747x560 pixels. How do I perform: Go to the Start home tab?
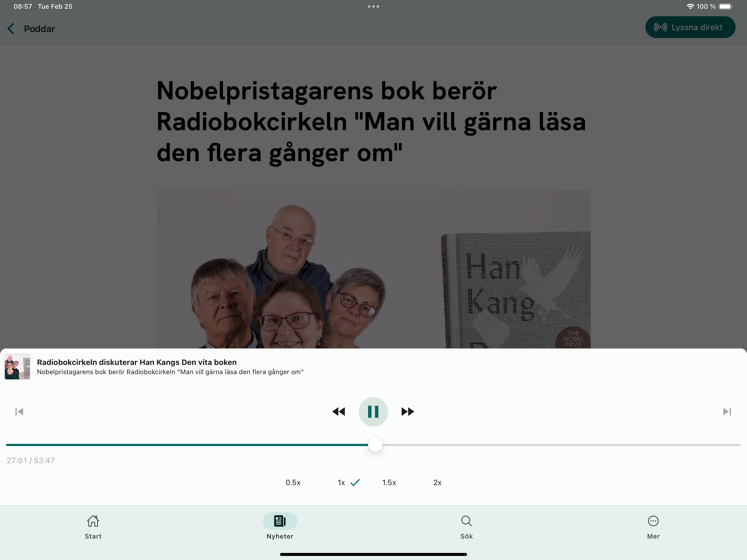click(x=93, y=527)
